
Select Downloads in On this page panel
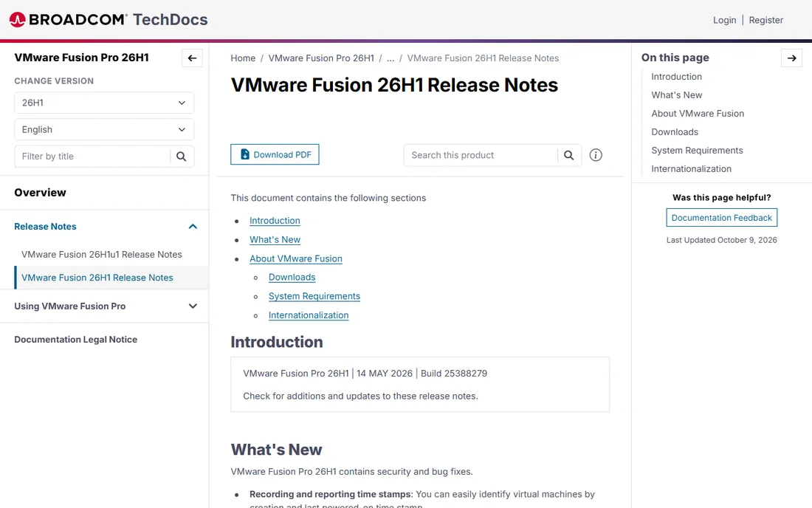click(674, 132)
